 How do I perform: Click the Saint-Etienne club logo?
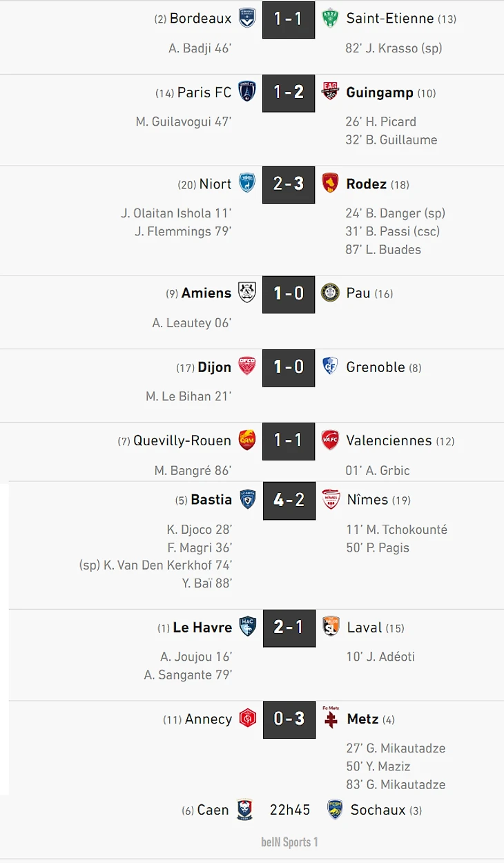[331, 19]
